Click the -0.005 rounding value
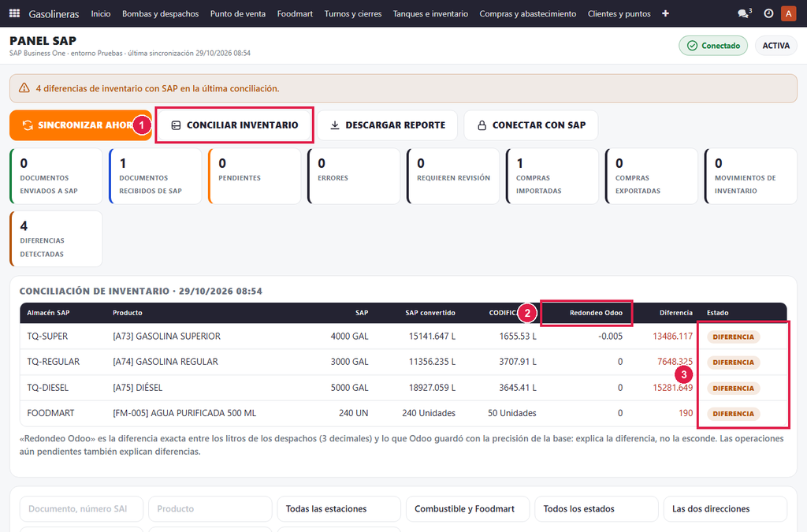Screen dimensions: 807x532 611,337
